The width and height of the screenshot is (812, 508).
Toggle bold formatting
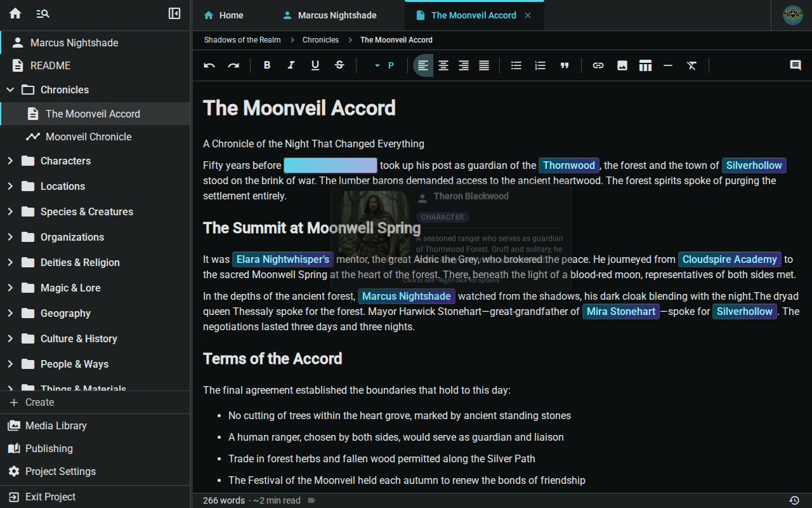267,65
